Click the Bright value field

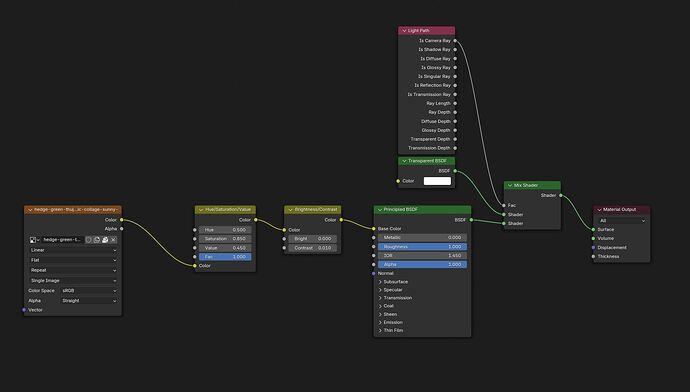coord(312,239)
